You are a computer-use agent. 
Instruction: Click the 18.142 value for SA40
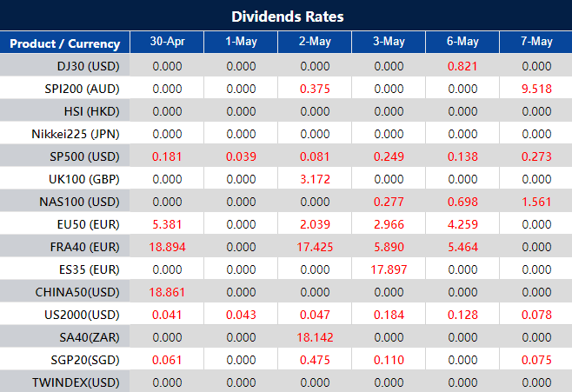pyautogui.click(x=315, y=336)
